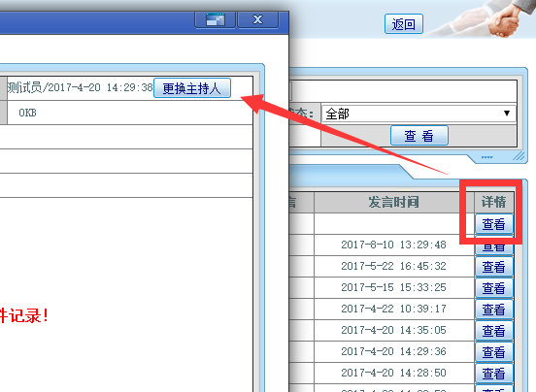Close the dialog with the X button
The width and height of the screenshot is (536, 392).
(x=257, y=19)
